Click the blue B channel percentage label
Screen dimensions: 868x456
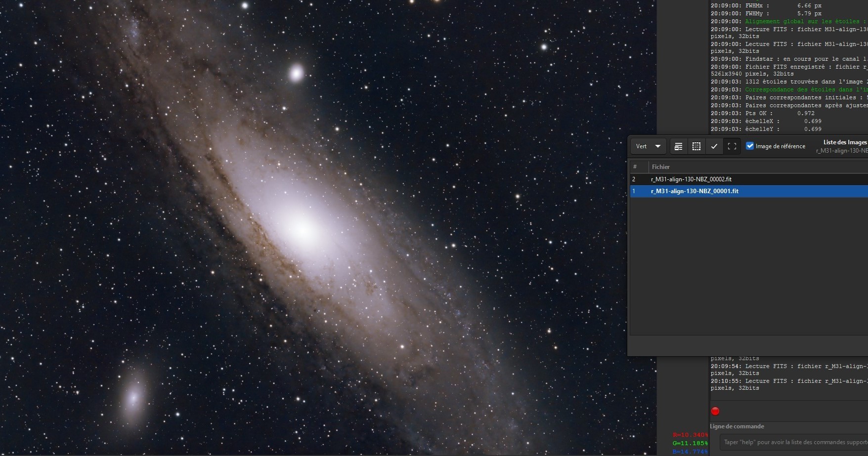point(690,452)
